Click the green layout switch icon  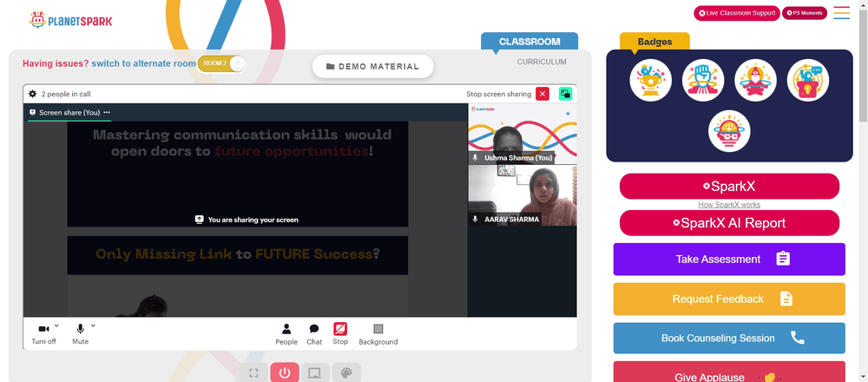[x=565, y=94]
